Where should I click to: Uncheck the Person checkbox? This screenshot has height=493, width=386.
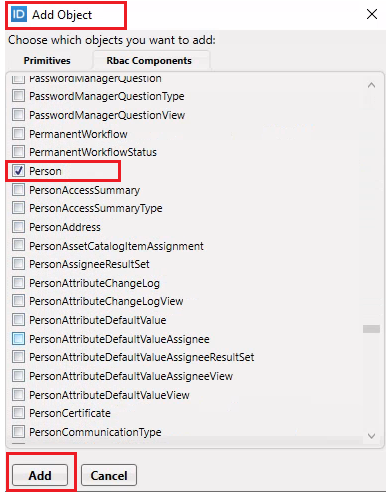tap(18, 171)
